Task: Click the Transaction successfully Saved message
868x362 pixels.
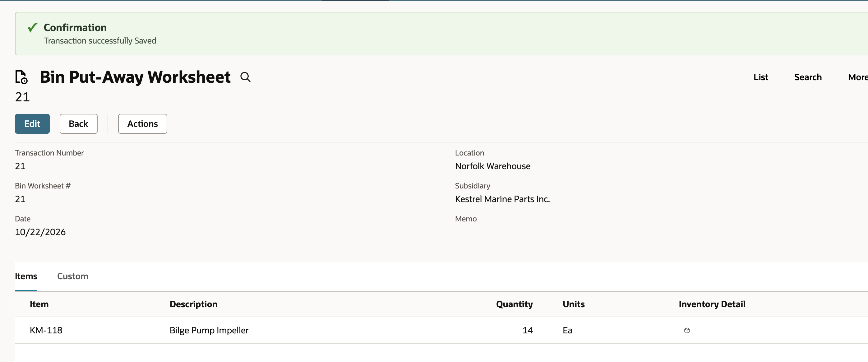Action: click(100, 41)
